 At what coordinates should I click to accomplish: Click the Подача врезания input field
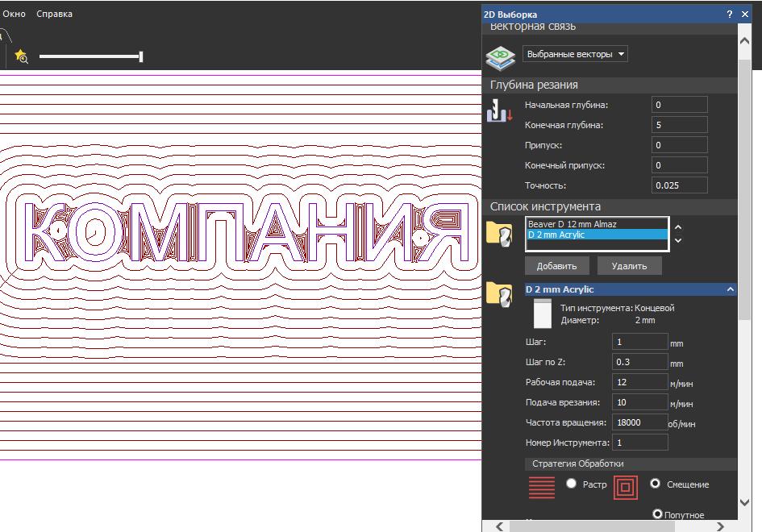(639, 402)
